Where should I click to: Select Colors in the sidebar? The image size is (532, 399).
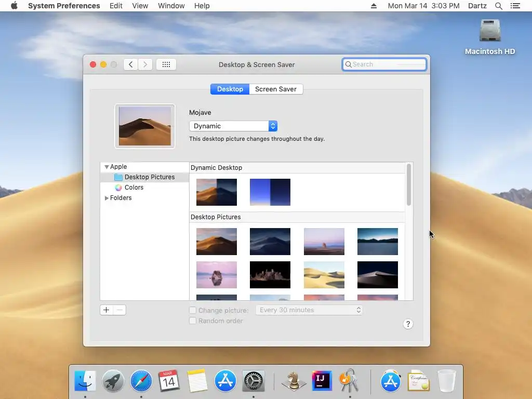134,187
